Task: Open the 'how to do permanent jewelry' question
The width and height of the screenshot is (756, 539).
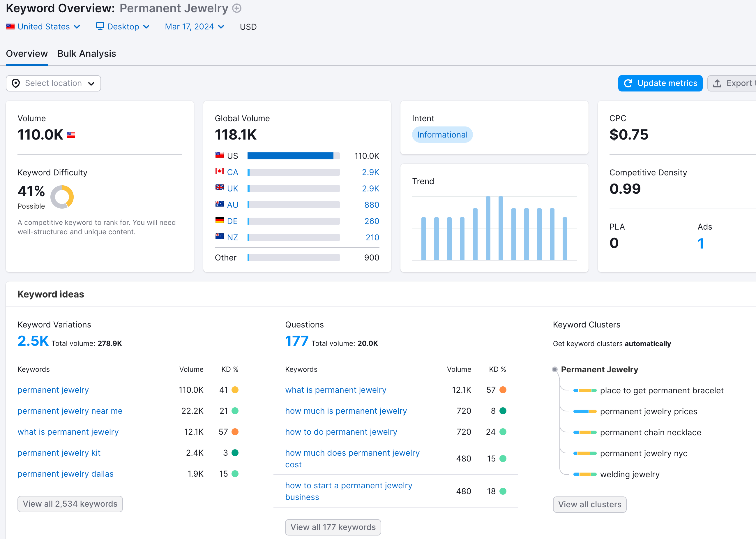Action: 341,432
